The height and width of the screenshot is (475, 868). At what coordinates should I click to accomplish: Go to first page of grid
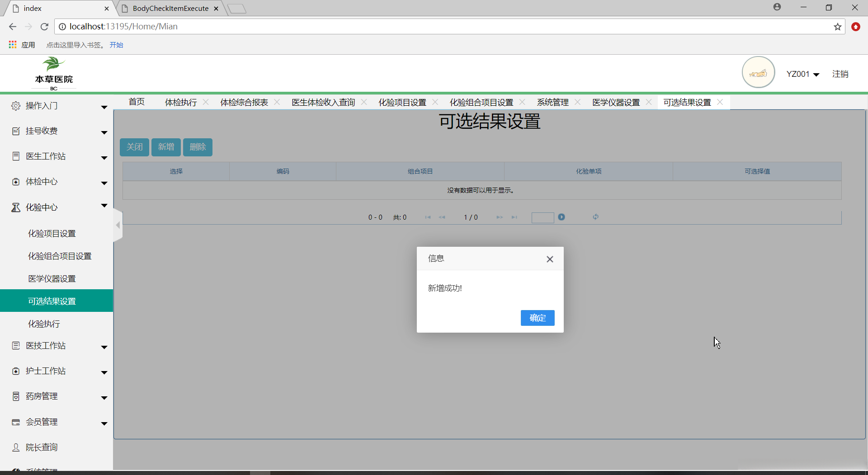[x=428, y=217]
